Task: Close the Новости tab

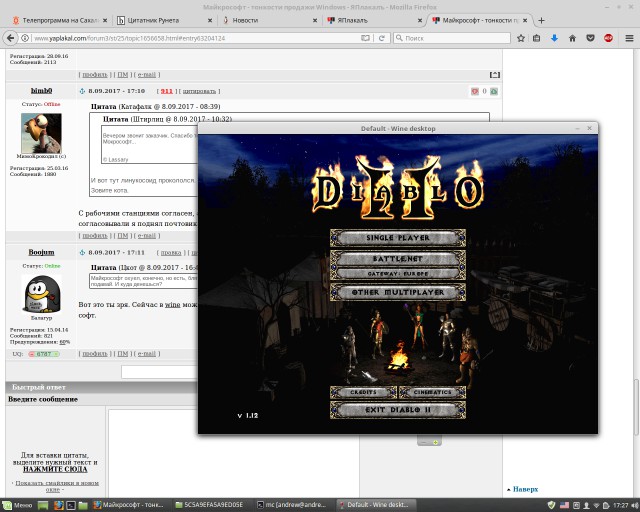Action: 315,20
